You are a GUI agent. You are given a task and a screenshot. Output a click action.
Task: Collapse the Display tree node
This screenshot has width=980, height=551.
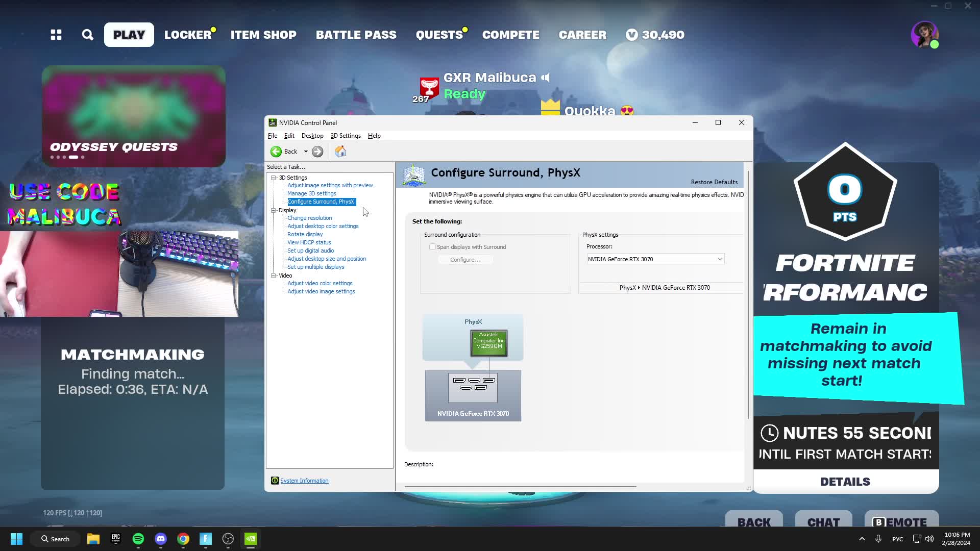274,210
